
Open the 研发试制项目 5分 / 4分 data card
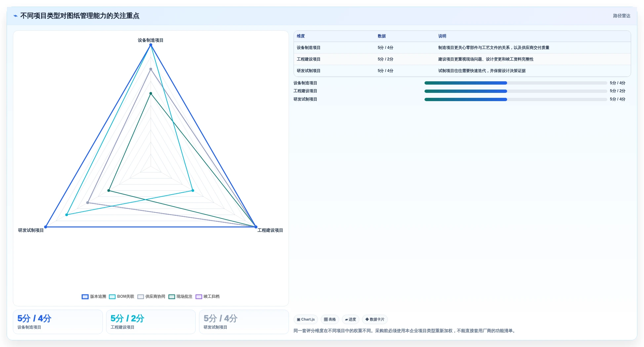pos(244,322)
